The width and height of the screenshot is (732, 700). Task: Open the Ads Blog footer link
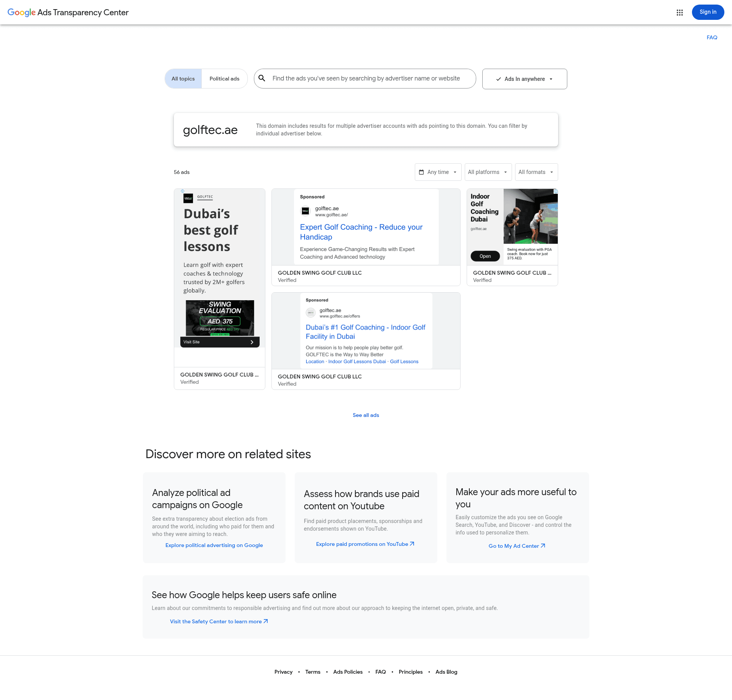click(446, 672)
